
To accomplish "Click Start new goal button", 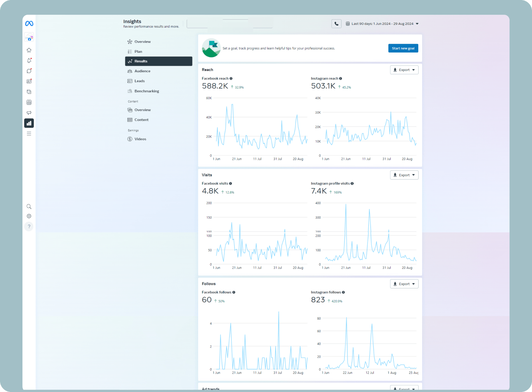I will click(403, 48).
